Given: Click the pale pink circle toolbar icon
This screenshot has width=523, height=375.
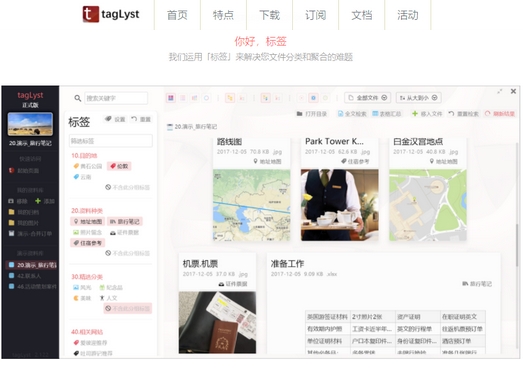Looking at the screenshot, I should 301,98.
